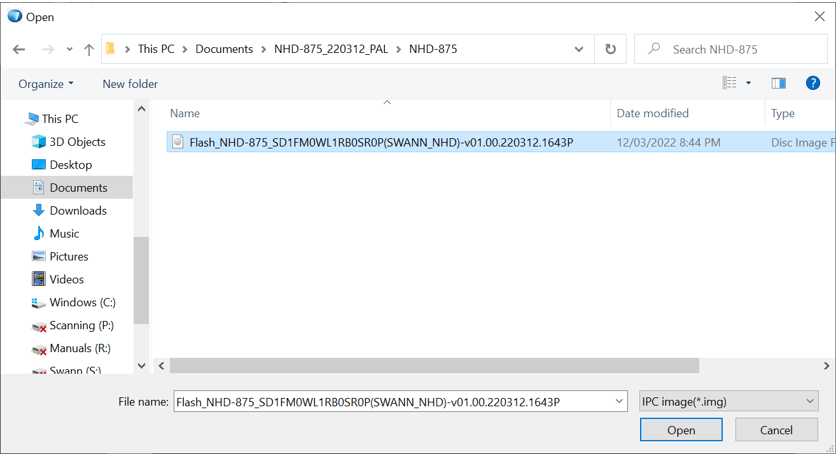Select the Flash_NHD-875 disc image file
Viewport: 838px width, 457px height.
pos(381,142)
